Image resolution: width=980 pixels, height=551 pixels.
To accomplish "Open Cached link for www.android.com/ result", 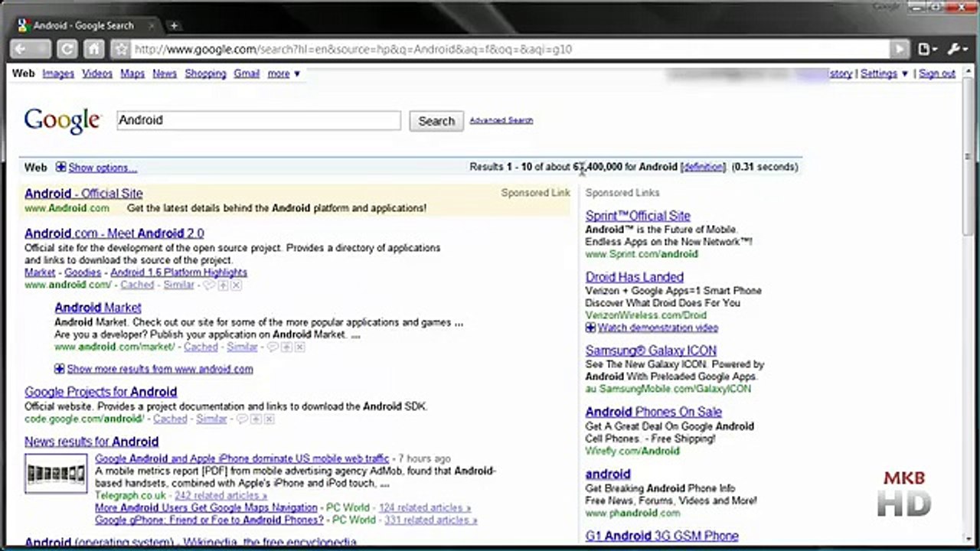I will pyautogui.click(x=137, y=285).
